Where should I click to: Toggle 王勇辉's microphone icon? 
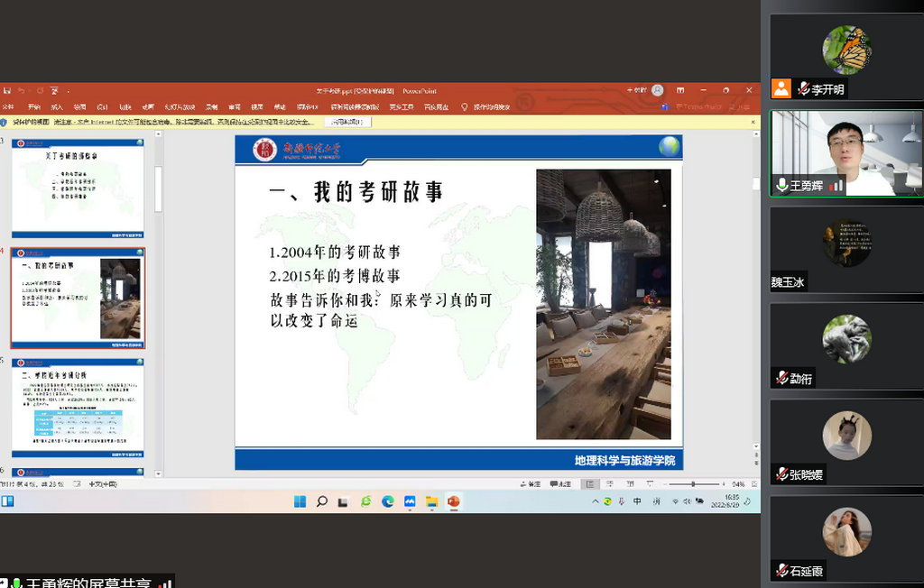[782, 185]
